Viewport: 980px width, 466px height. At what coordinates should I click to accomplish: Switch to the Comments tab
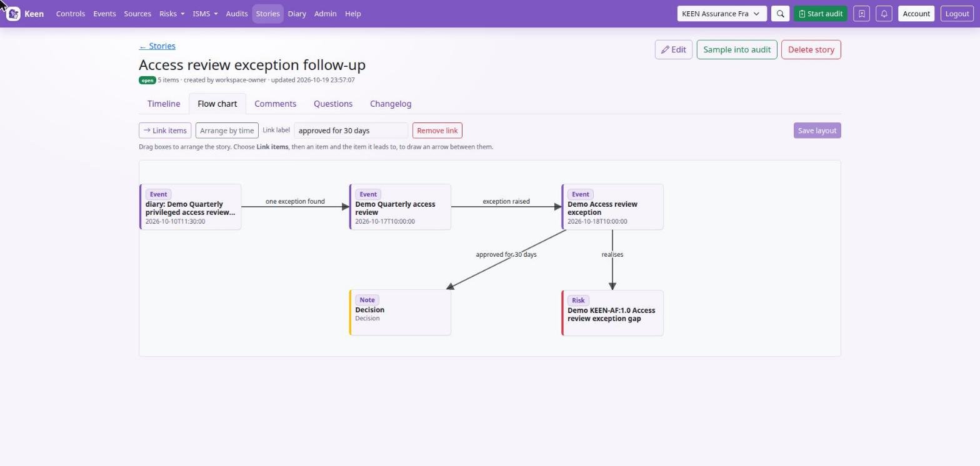(275, 104)
